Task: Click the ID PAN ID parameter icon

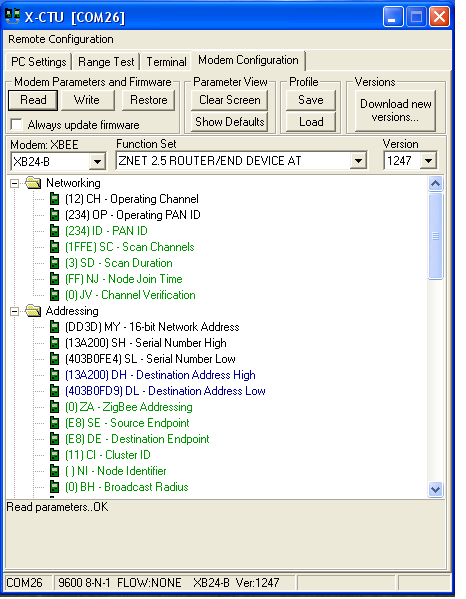Action: pos(55,231)
